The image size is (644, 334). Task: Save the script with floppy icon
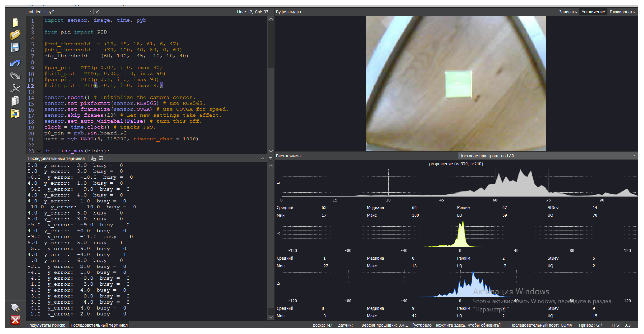[15, 48]
